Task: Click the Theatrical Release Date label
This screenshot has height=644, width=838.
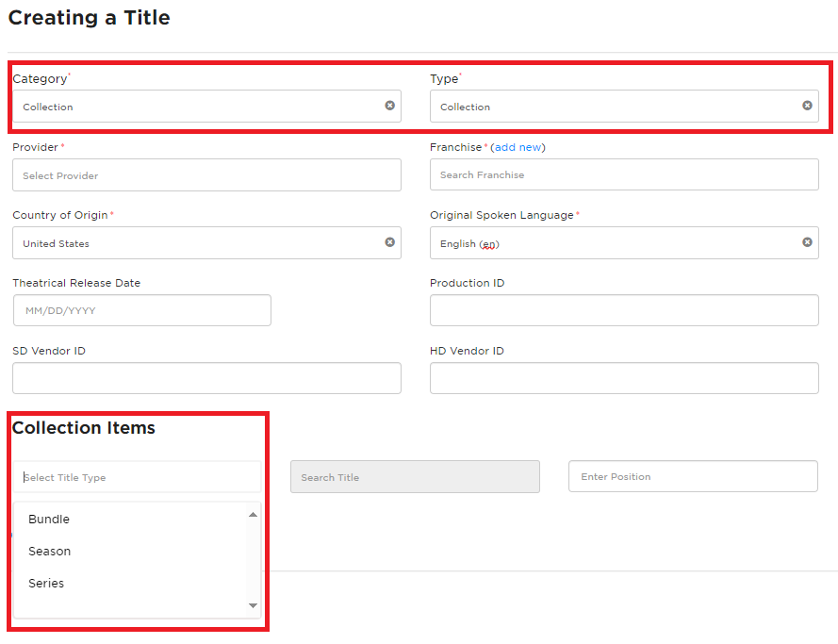Action: 76,283
